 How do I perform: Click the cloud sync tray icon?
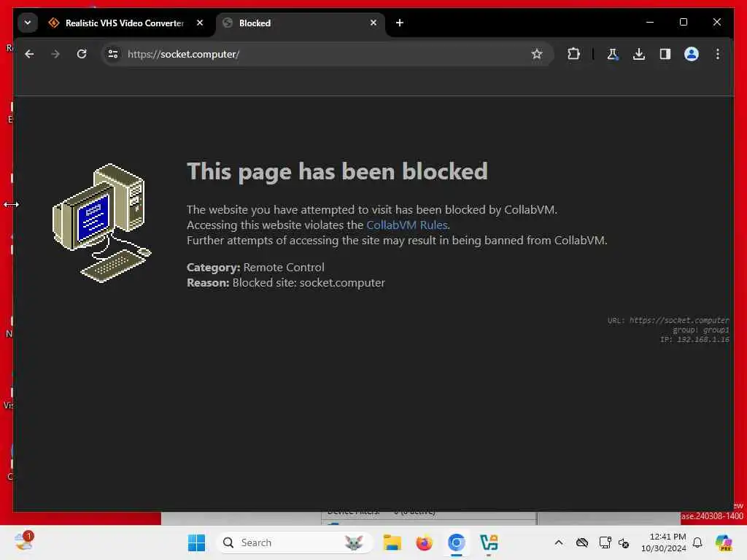[582, 542]
